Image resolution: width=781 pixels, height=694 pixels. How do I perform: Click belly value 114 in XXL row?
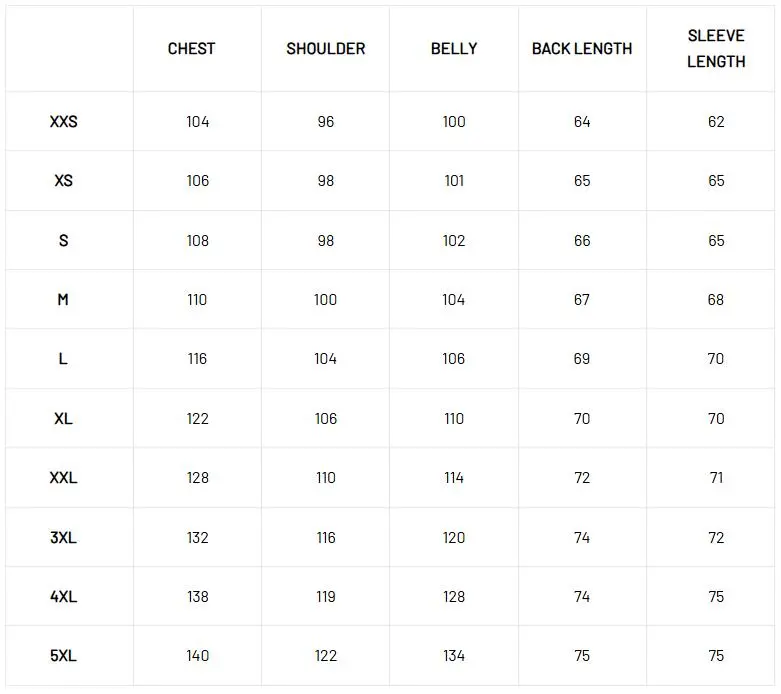(x=454, y=478)
